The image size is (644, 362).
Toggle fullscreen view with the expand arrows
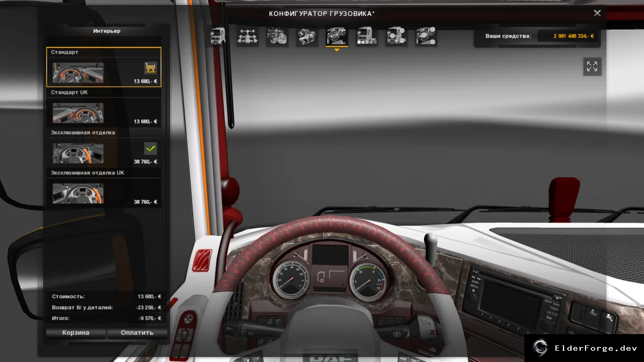(592, 67)
